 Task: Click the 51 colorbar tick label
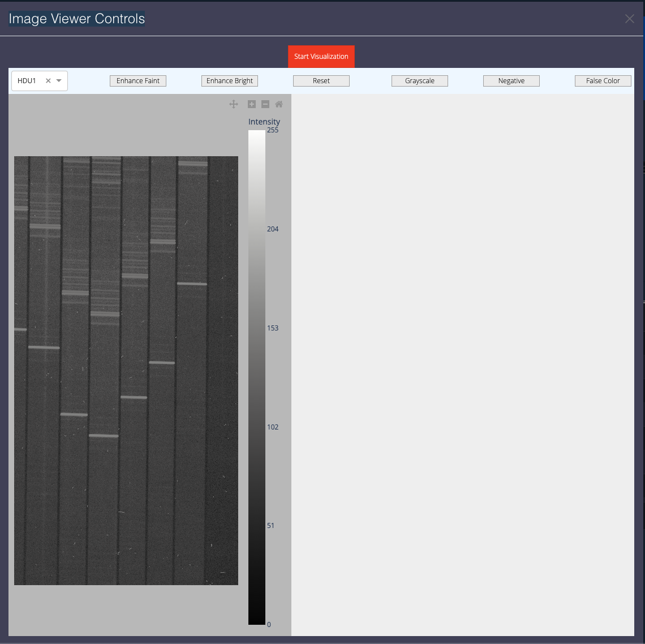tap(270, 526)
